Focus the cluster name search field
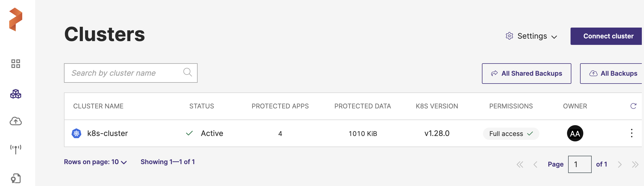The height and width of the screenshot is (186, 644). click(x=125, y=73)
